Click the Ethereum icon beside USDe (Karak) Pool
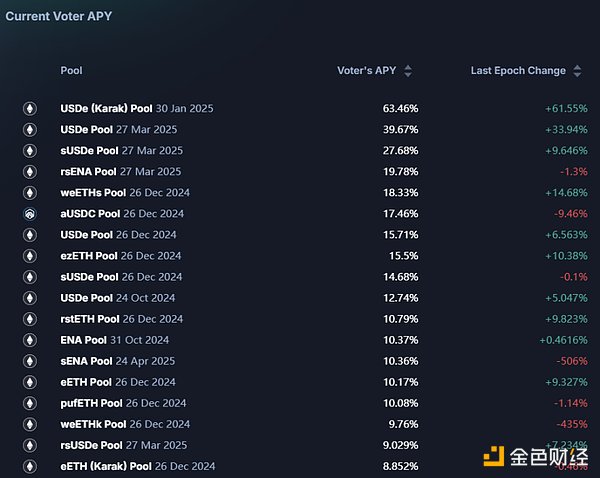600x478 pixels. 30,108
